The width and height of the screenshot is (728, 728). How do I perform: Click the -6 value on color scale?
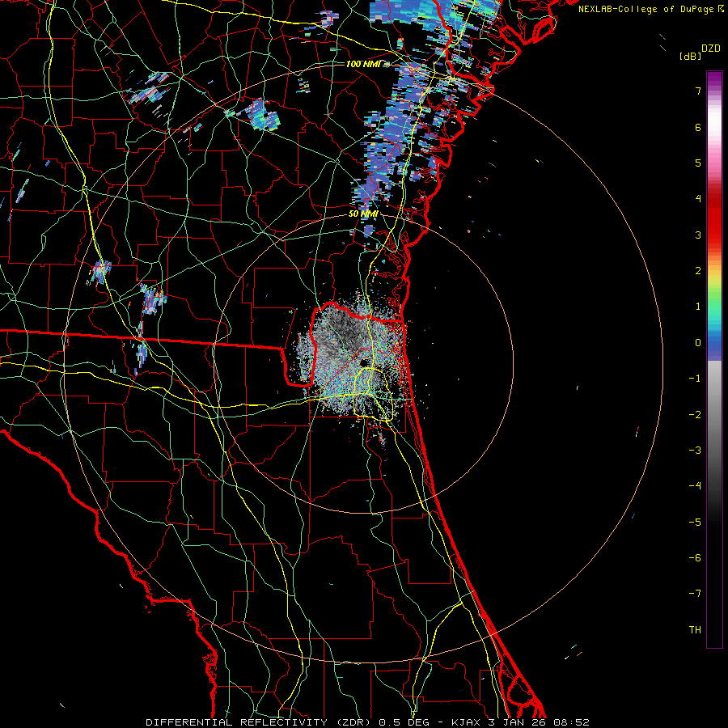695,558
